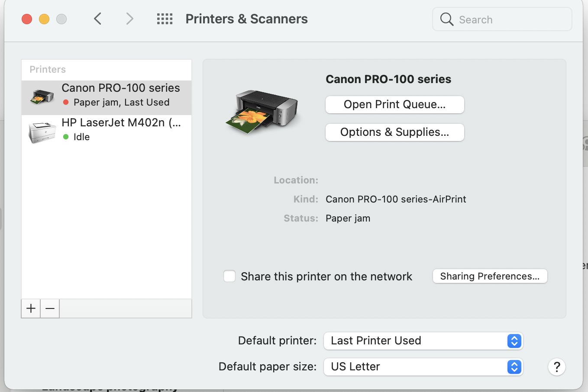Click the Canon PRO-100 printer icon
The height and width of the screenshot is (392, 588).
[41, 95]
